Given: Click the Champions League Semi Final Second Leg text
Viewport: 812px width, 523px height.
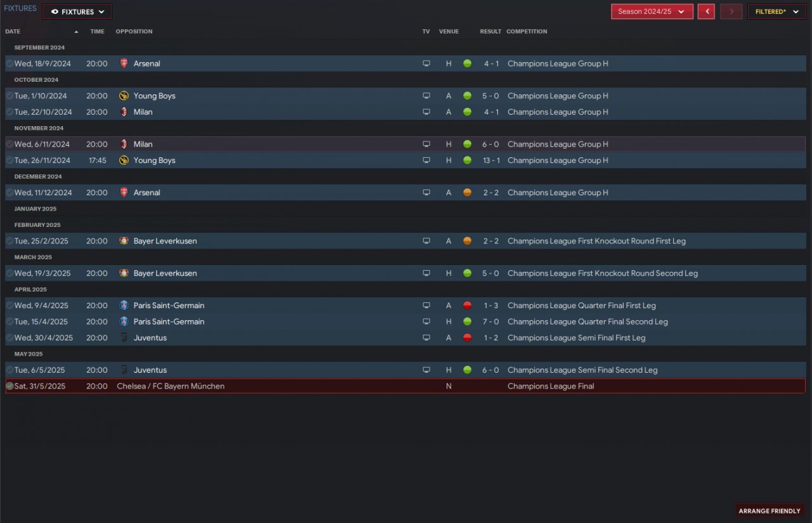Looking at the screenshot, I should pyautogui.click(x=582, y=370).
